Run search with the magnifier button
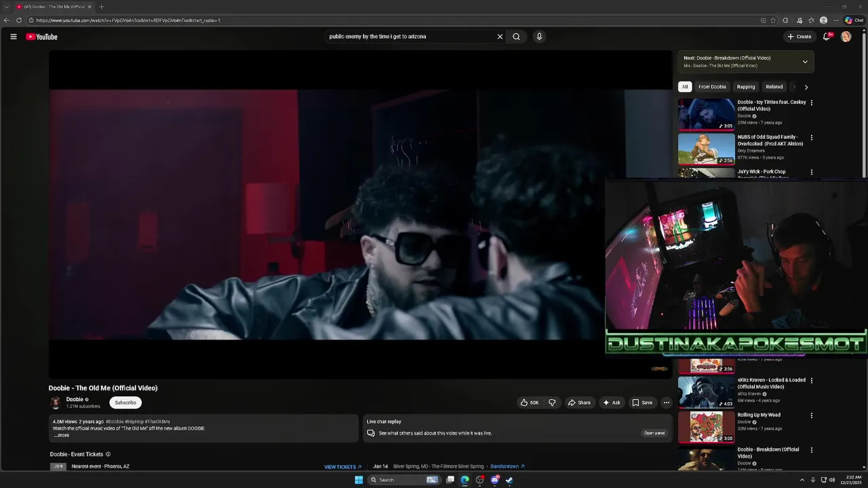The width and height of the screenshot is (868, 488). pyautogui.click(x=516, y=37)
